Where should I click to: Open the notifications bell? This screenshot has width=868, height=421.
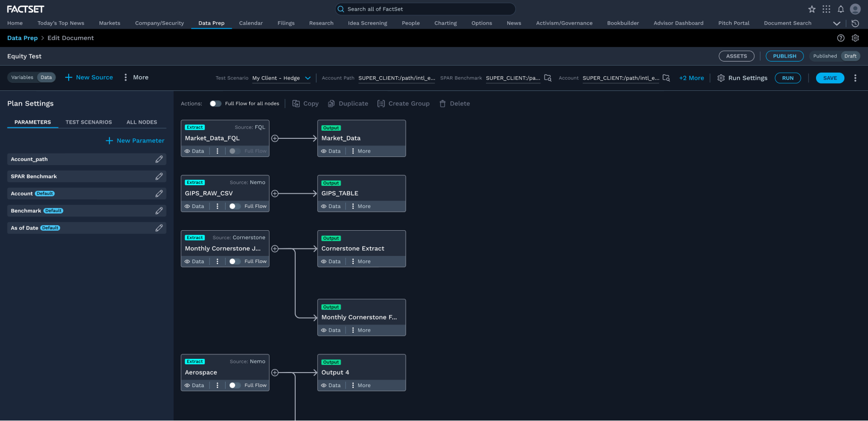841,9
